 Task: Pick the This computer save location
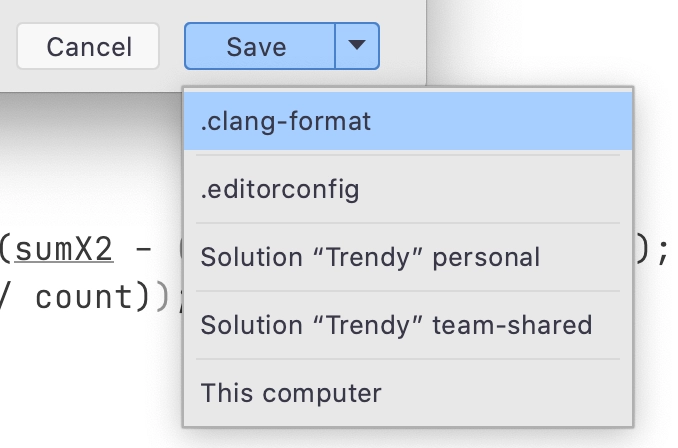click(x=408, y=393)
